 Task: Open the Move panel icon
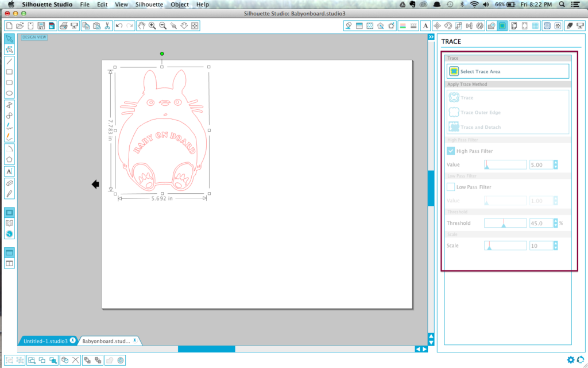point(437,26)
